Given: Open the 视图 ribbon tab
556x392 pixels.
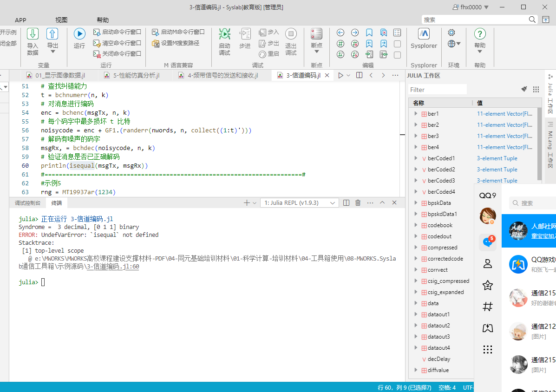Looking at the screenshot, I should 61,20.
